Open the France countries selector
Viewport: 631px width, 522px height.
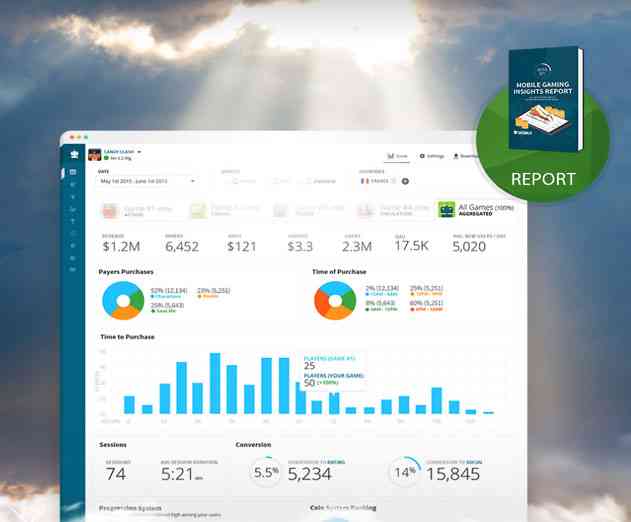(378, 181)
